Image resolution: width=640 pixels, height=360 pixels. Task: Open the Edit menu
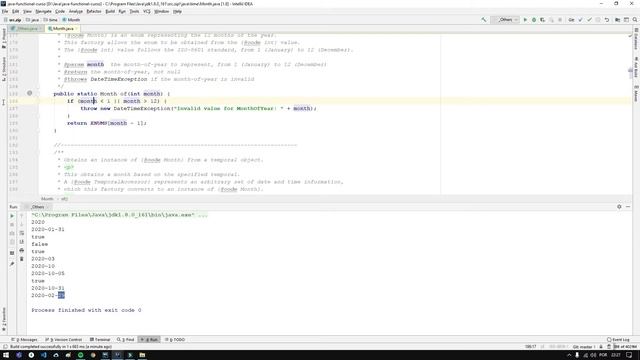click(16, 11)
